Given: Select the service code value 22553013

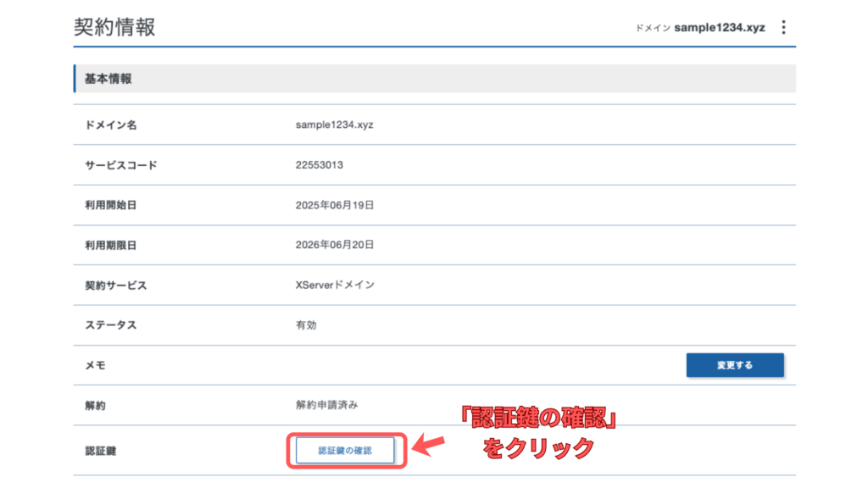Looking at the screenshot, I should (319, 165).
